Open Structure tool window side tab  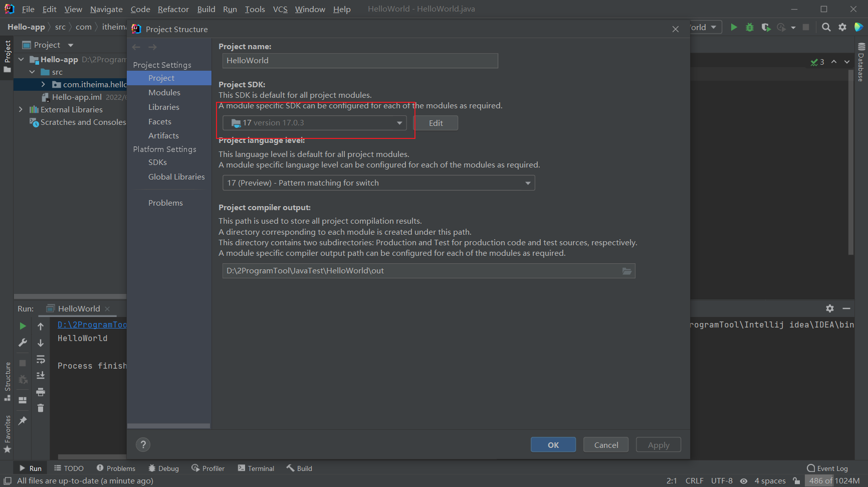(8, 381)
